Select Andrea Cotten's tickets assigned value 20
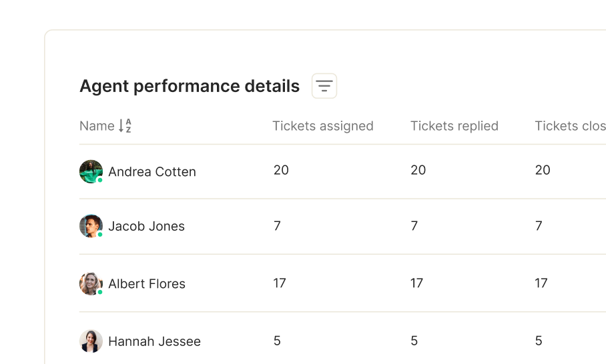 pyautogui.click(x=281, y=170)
